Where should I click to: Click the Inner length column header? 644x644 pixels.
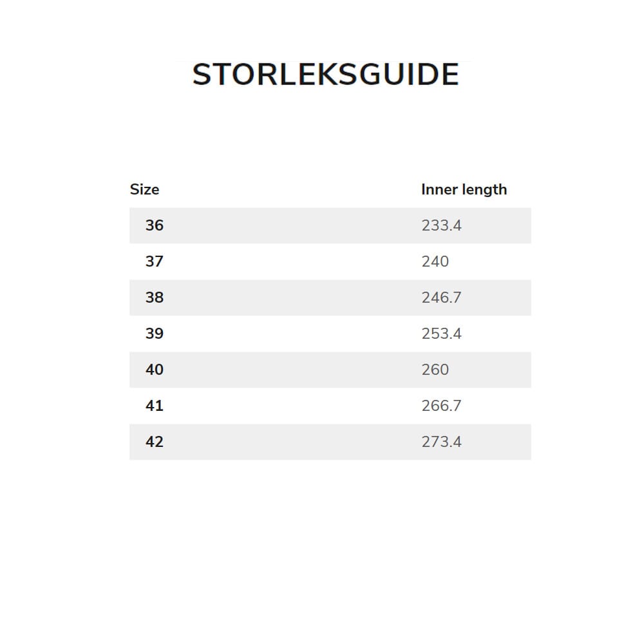464,189
